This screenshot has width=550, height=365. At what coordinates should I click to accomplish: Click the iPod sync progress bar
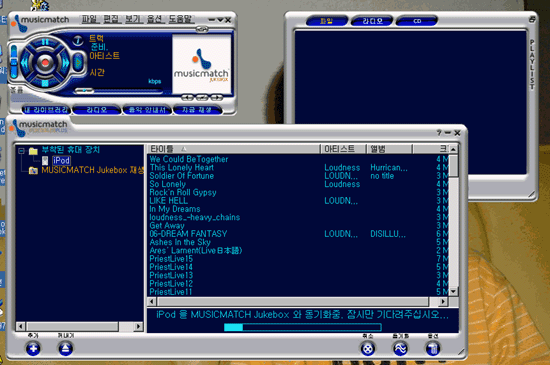(x=303, y=327)
